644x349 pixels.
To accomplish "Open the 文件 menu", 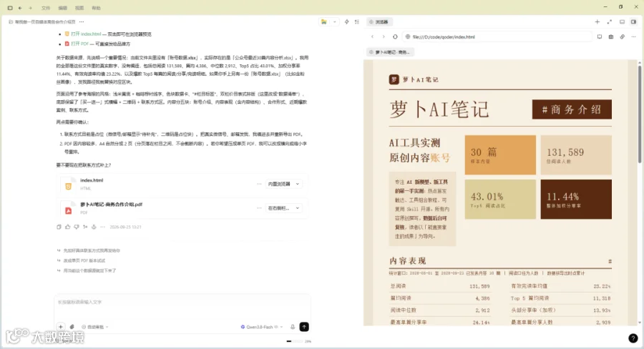I will 46,8.
